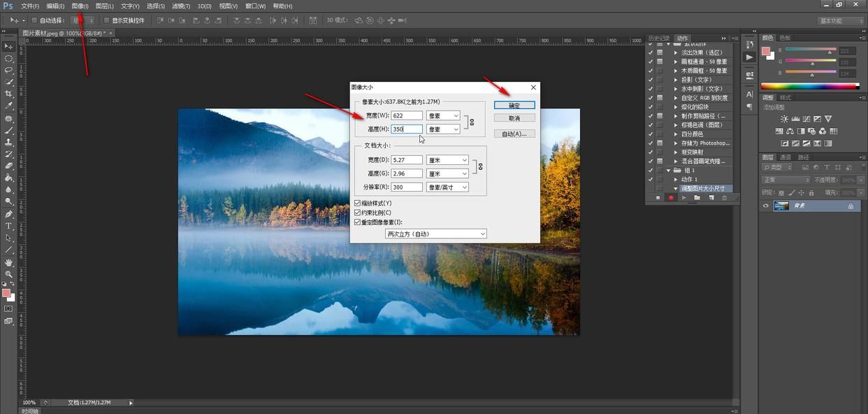Click the rainbow color spectrum bar
Image resolution: width=868 pixels, height=414 pixels.
(809, 87)
